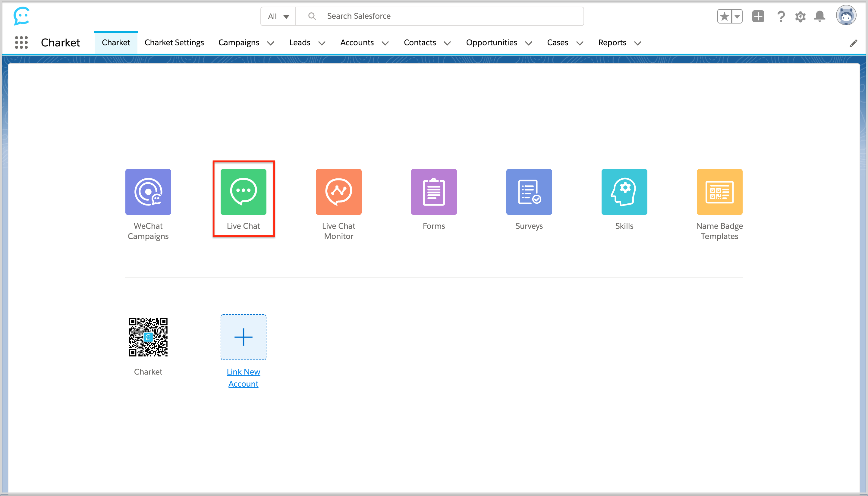Screen dimensions: 868x496
Task: Open Global Actions plus icon
Action: point(758,16)
